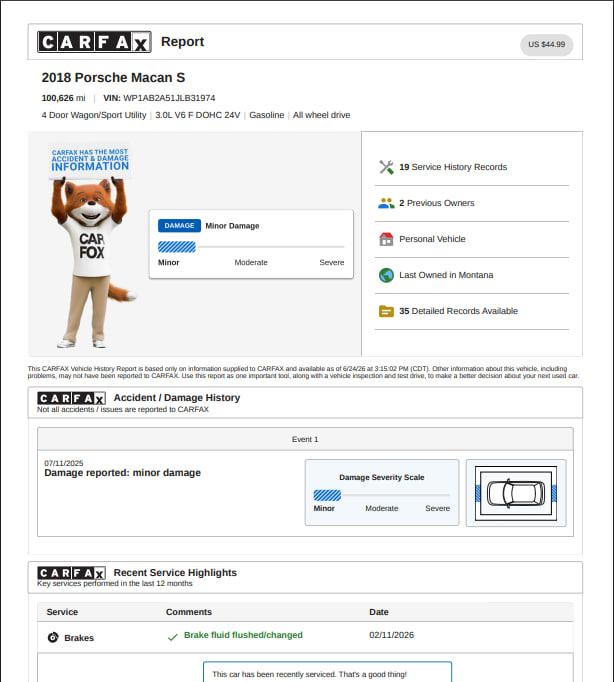The height and width of the screenshot is (682, 614).
Task: Click the 'Date' column header
Action: pos(379,612)
